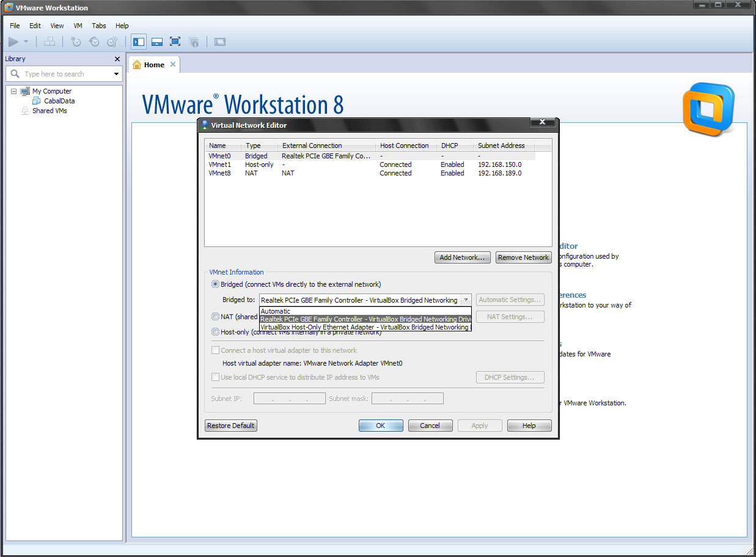Close the Library panel with X

[x=117, y=59]
